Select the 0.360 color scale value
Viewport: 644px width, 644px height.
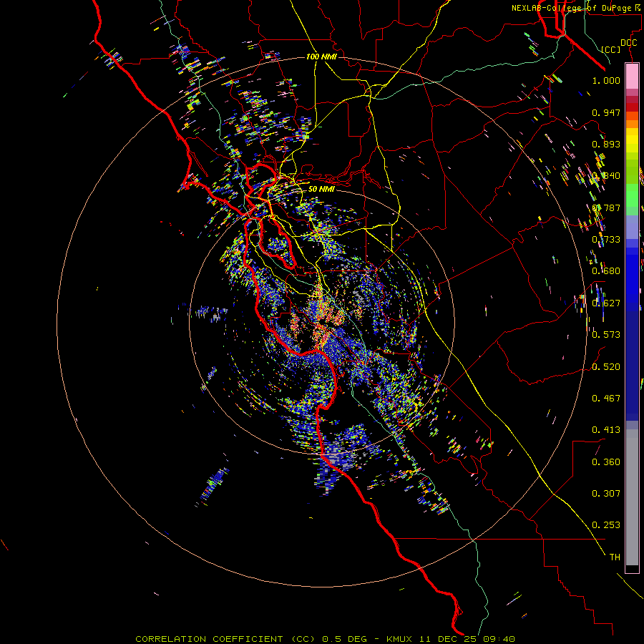tap(606, 462)
